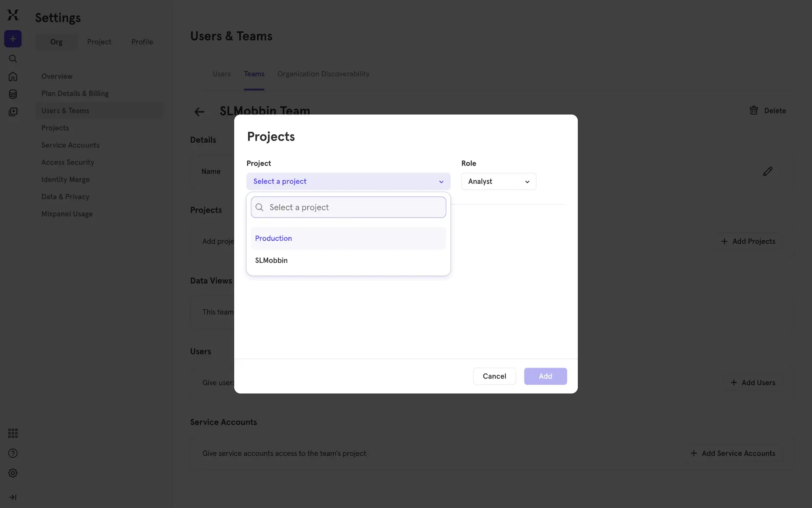Open Service Accounts in settings menu
Viewport: 812px width, 508px height.
70,145
